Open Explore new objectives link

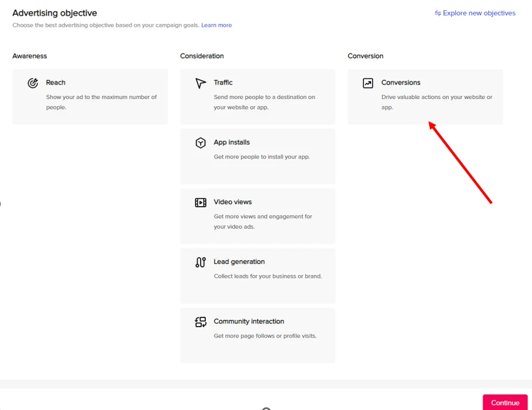[479, 13]
